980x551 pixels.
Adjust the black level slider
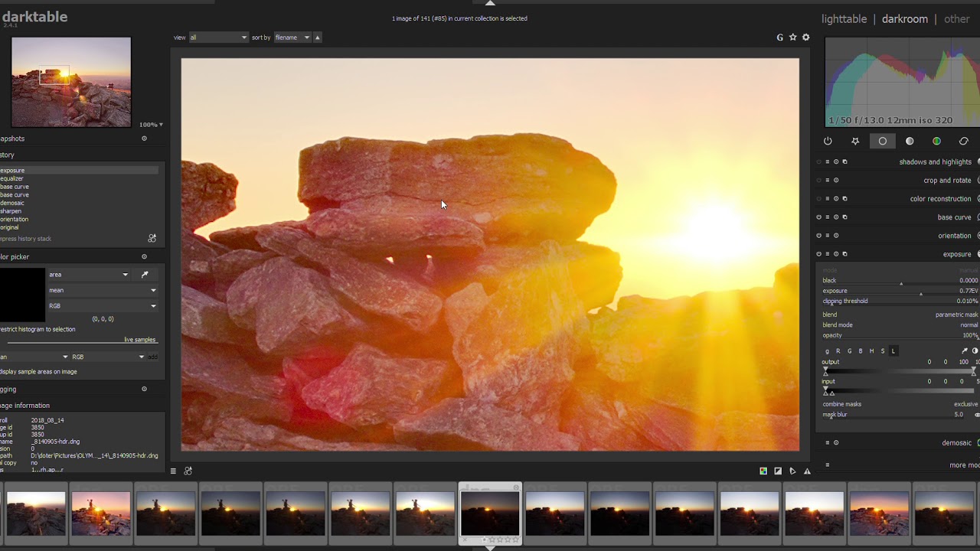[x=900, y=281]
